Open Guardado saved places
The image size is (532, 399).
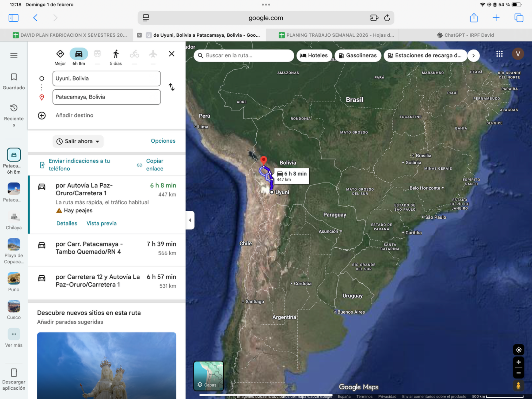pyautogui.click(x=14, y=82)
